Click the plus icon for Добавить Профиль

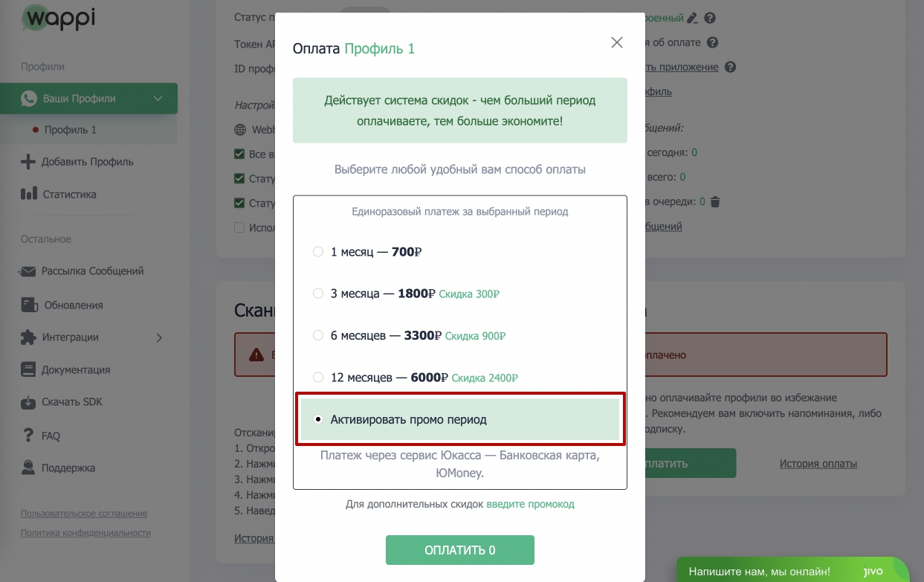pos(28,161)
